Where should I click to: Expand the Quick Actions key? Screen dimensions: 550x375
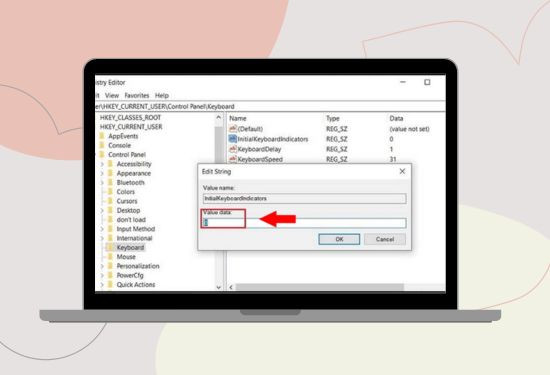pyautogui.click(x=102, y=285)
